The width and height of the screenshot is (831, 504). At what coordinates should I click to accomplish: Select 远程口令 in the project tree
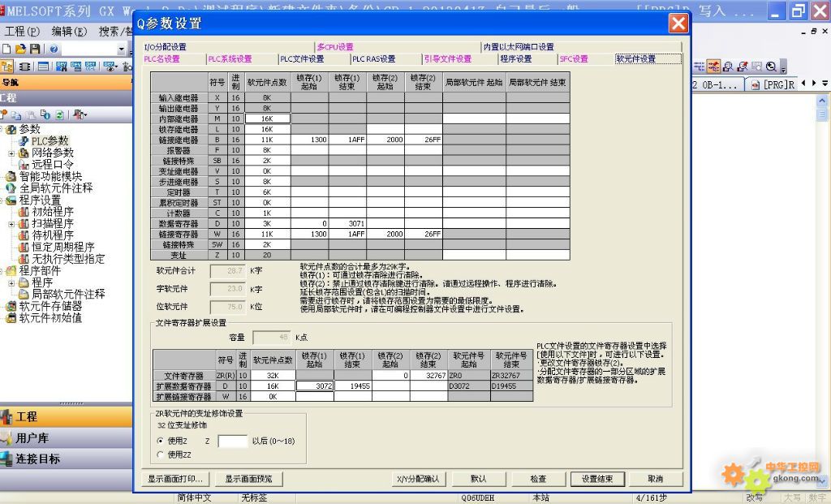pyautogui.click(x=53, y=165)
